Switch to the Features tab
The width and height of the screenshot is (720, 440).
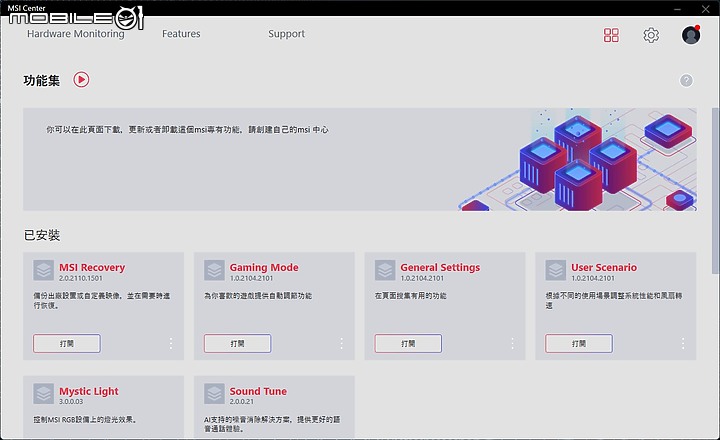click(181, 34)
